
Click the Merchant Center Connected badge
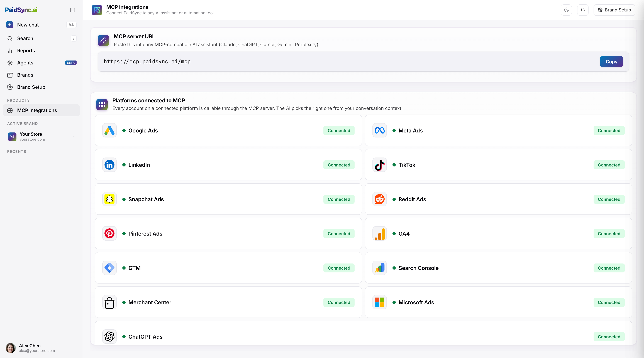coord(339,302)
